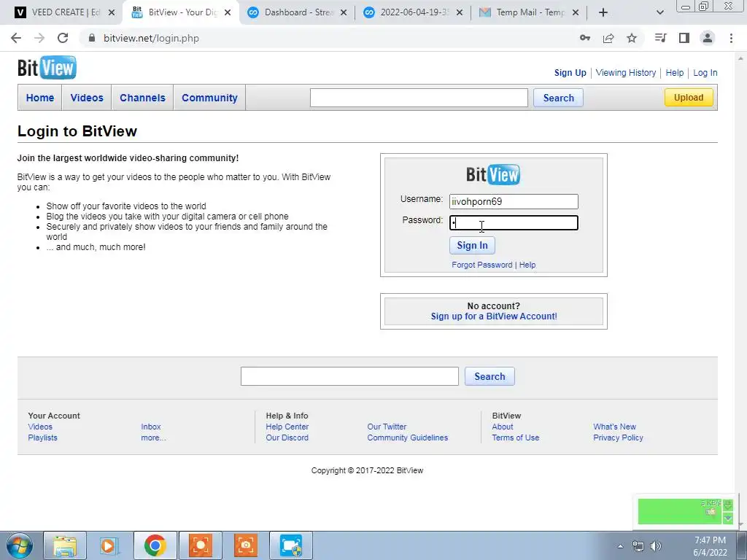Image resolution: width=747 pixels, height=560 pixels.
Task: Open the Home navigation item
Action: [40, 98]
